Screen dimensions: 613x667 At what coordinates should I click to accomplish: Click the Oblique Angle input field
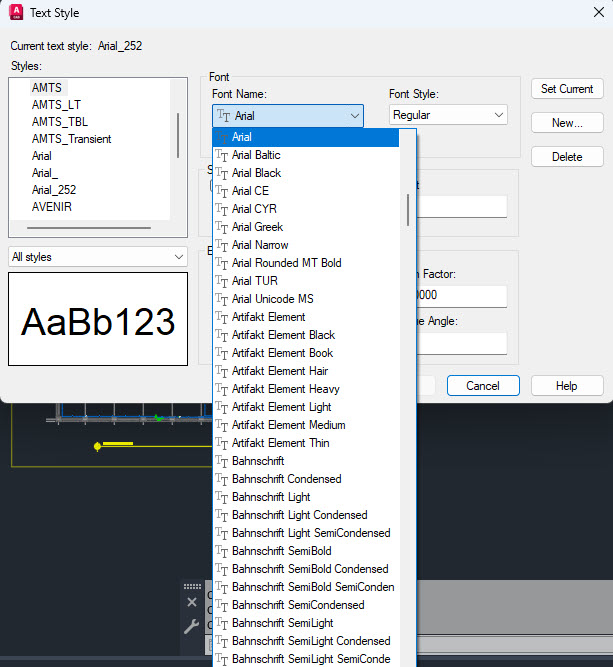pos(462,343)
